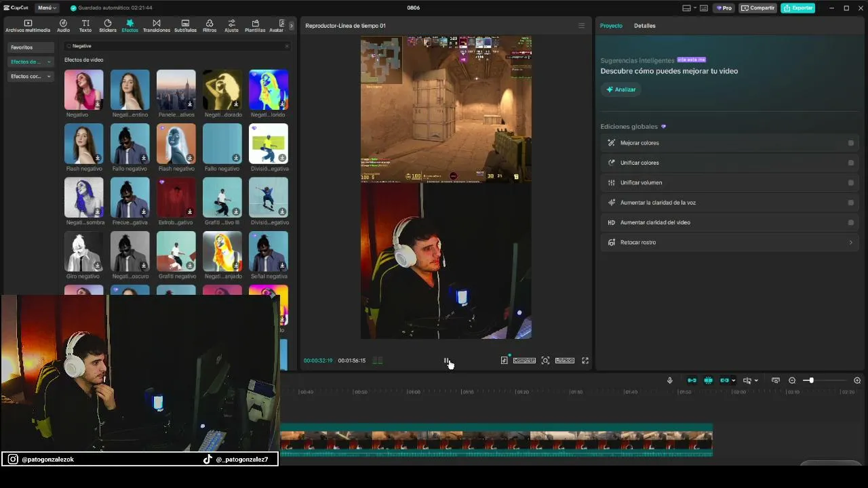Click the icon left of Completa in the player
The height and width of the screenshot is (488, 868).
pyautogui.click(x=504, y=361)
